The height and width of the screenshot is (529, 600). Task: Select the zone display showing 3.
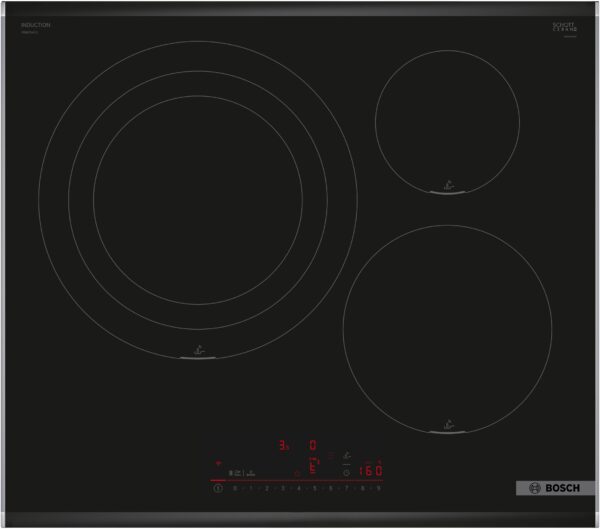pyautogui.click(x=283, y=445)
